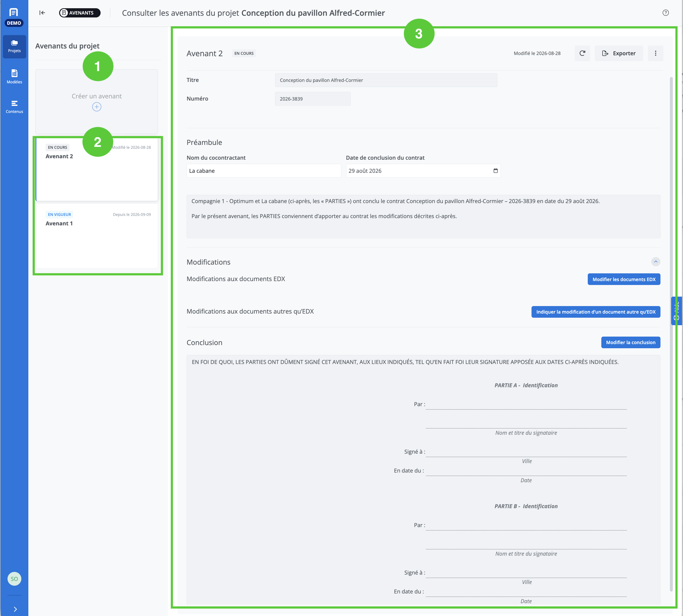Expand the sidebar with bottom chevron
Screen dimensions: 683x616
coord(15,609)
